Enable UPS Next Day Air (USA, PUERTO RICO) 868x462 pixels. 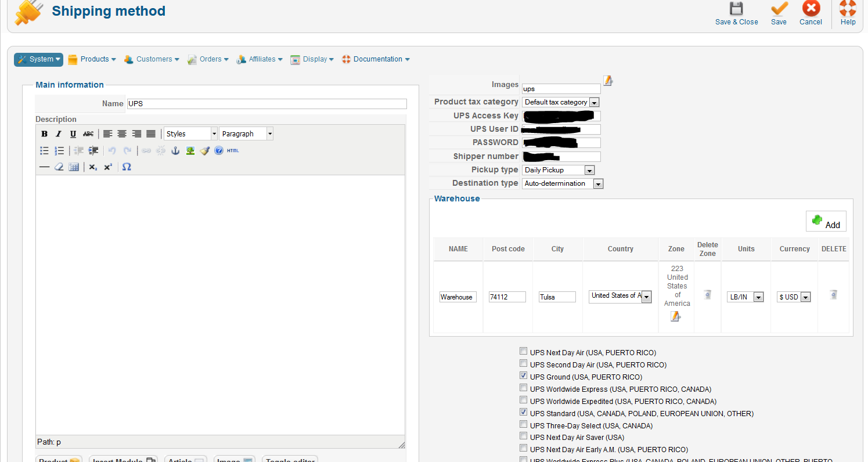(524, 351)
